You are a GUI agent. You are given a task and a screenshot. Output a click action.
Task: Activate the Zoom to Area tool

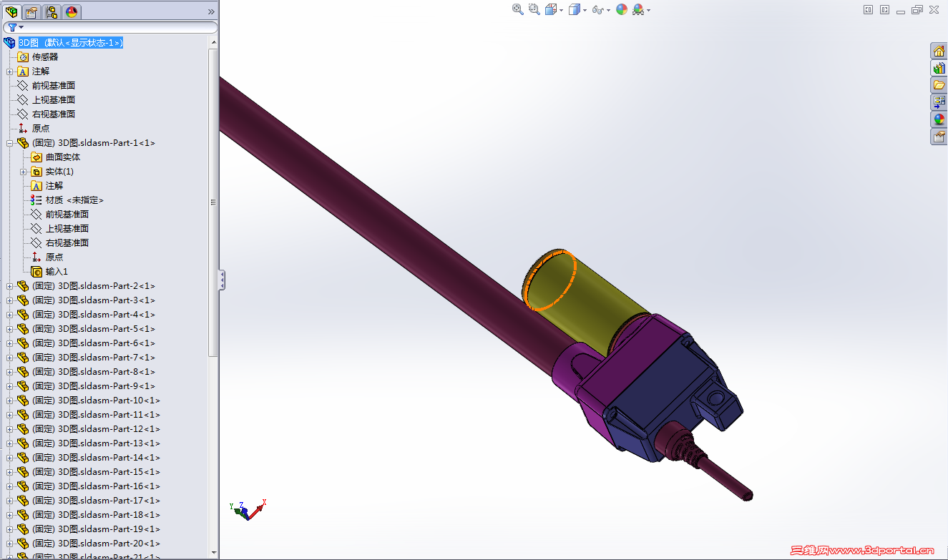534,9
